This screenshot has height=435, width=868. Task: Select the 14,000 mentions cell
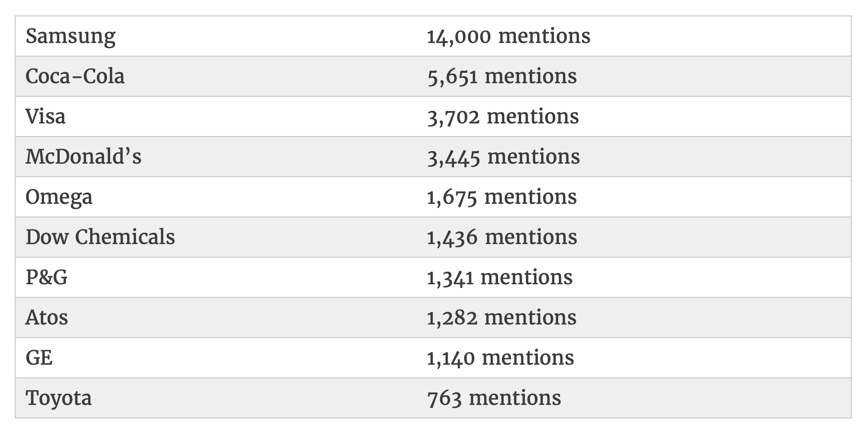tap(508, 36)
